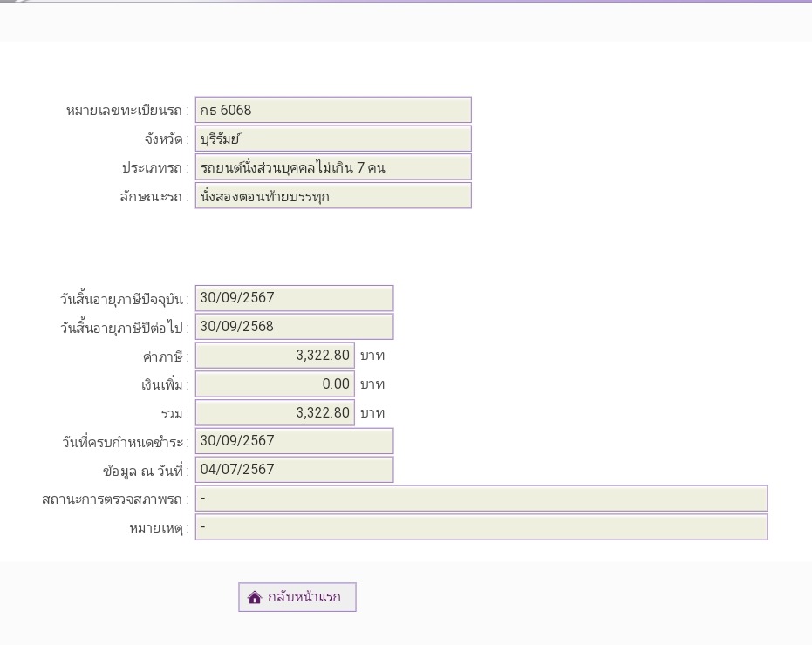
Task: Click the หมายเหตุ label
Action: coord(159,528)
